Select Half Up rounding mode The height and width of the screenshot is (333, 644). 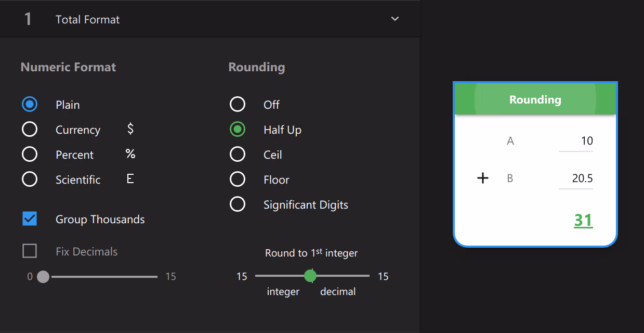click(238, 130)
